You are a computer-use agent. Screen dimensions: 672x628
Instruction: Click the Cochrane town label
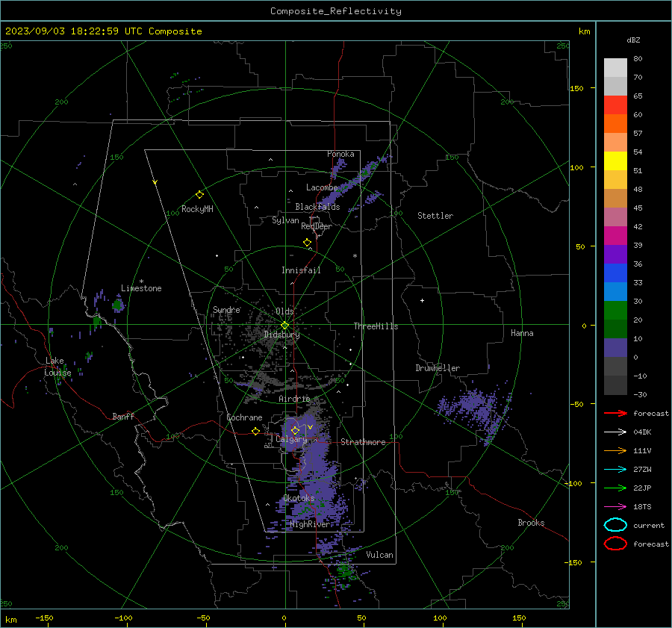pyautogui.click(x=244, y=417)
